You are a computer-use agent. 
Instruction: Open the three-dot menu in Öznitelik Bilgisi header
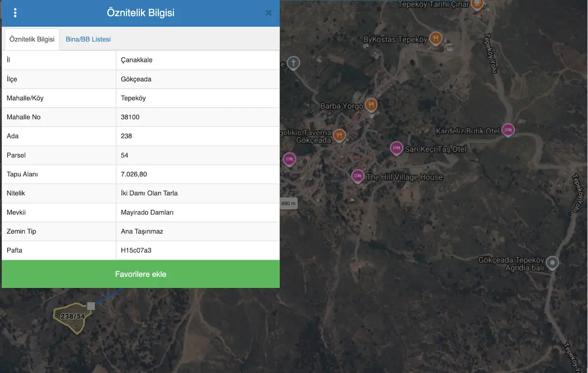15,13
